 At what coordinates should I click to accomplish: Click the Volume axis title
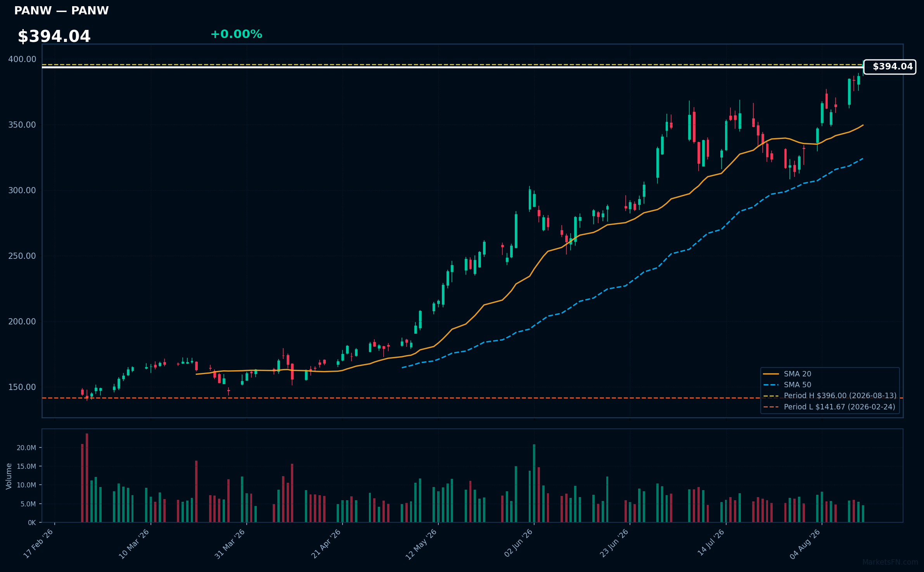[x=9, y=476]
